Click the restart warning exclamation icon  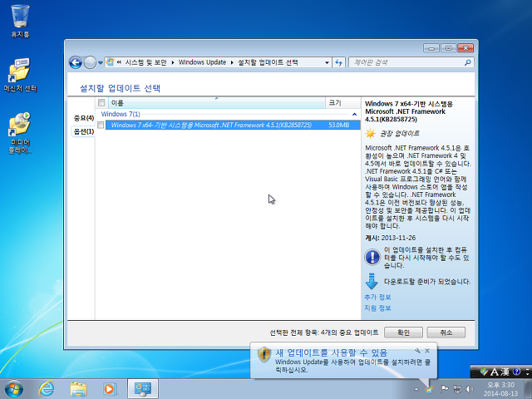click(372, 257)
